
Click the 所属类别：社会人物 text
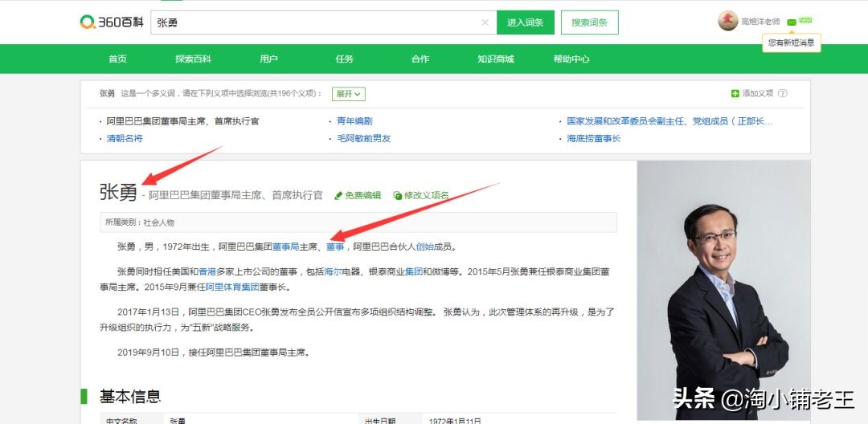tap(140, 222)
